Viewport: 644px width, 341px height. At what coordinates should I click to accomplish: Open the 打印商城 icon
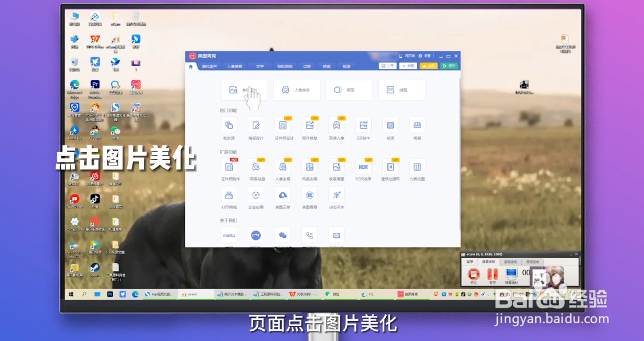coord(229,195)
